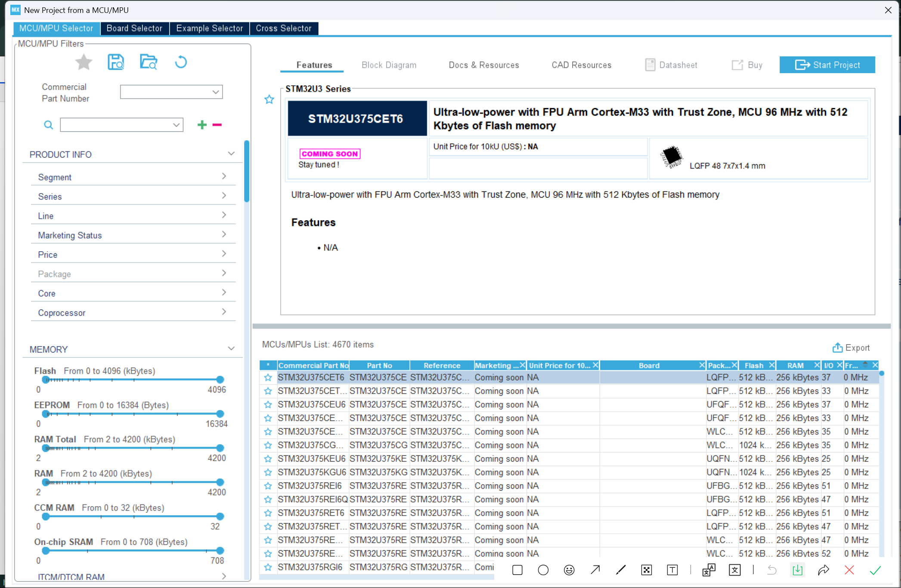Expand the Segment filter
901x588 pixels.
(x=224, y=176)
